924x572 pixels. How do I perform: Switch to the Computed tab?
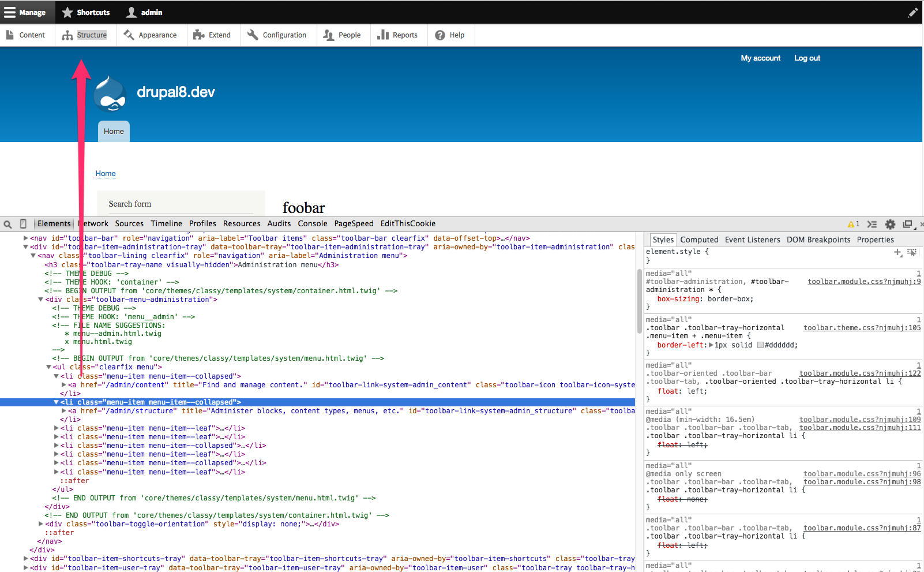point(699,240)
